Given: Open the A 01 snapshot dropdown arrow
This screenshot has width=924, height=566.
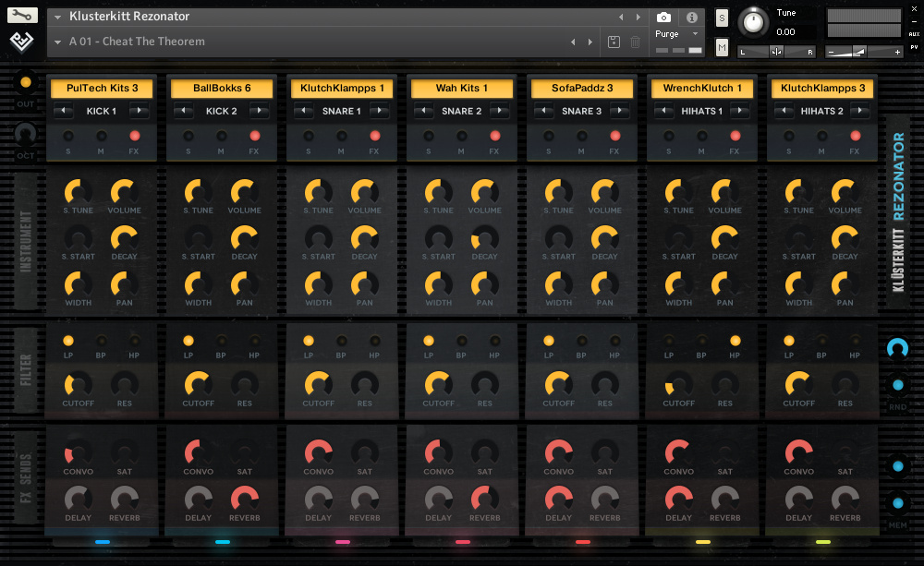Looking at the screenshot, I should point(57,42).
